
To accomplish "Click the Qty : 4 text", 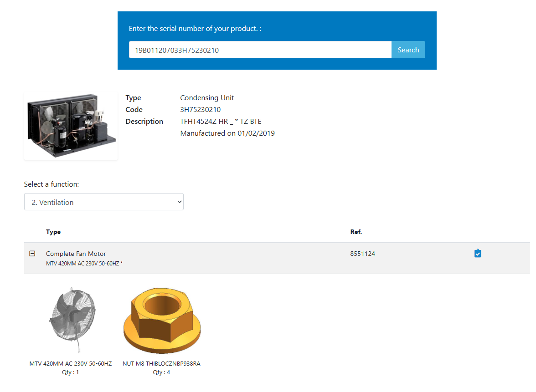I will tap(161, 372).
